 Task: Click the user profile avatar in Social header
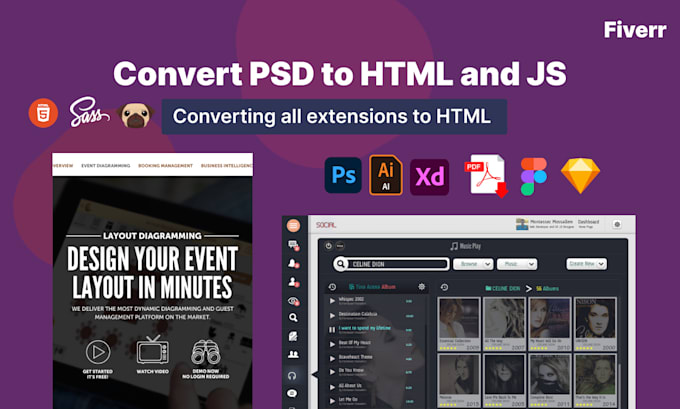[522, 224]
